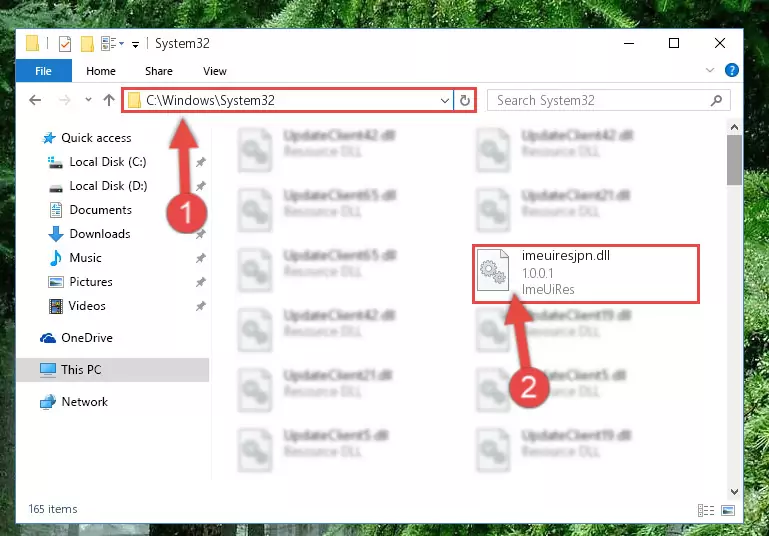Image resolution: width=769 pixels, height=536 pixels.
Task: Refresh the System32 folder view
Action: click(x=464, y=101)
